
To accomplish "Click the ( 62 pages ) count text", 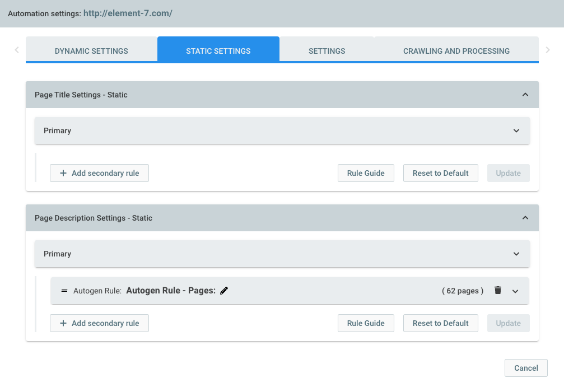I will pos(463,291).
